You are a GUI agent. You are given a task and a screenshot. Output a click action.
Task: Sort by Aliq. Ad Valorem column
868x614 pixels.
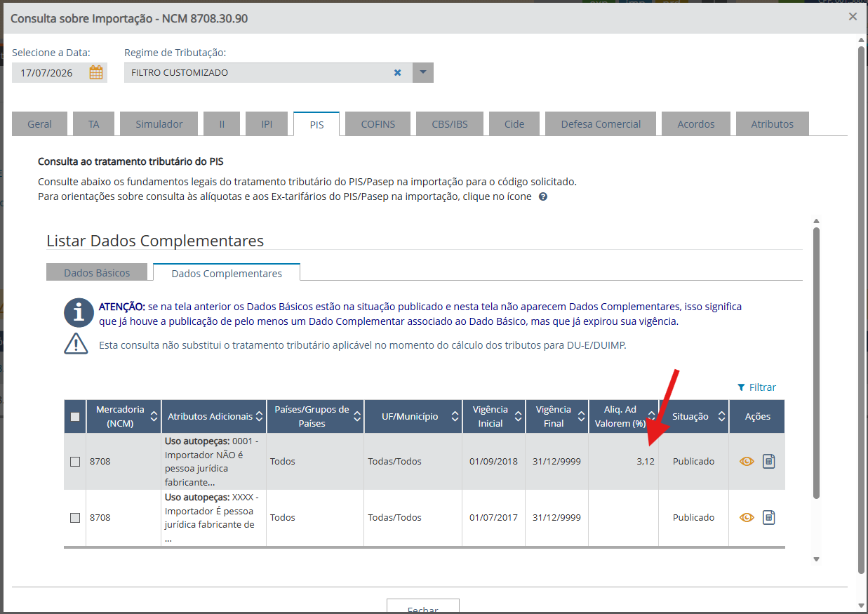click(623, 416)
